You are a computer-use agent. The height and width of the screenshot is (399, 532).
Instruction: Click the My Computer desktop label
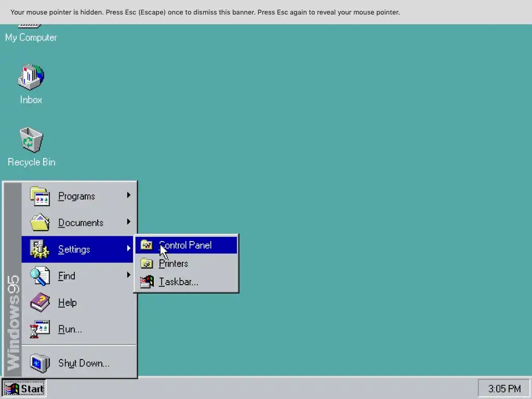tap(31, 37)
